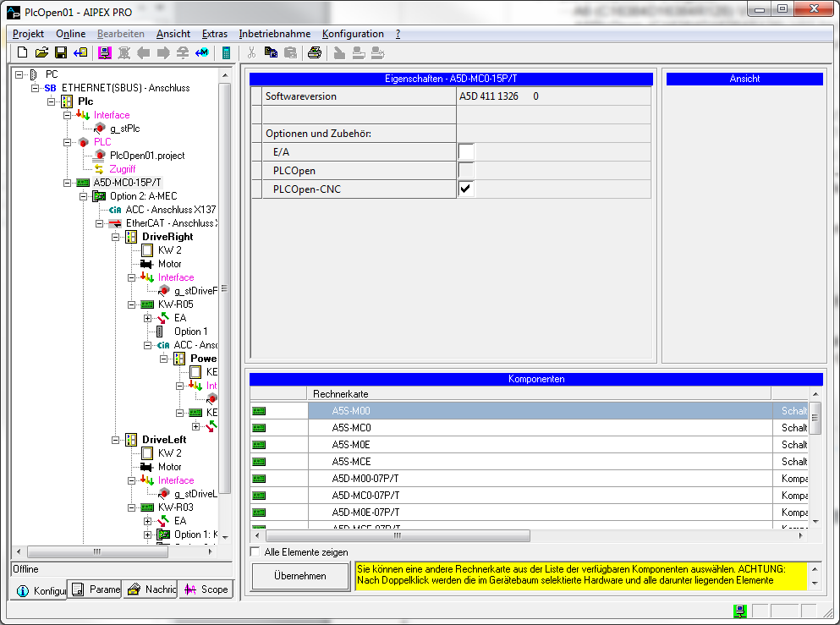Image resolution: width=840 pixels, height=625 pixels.
Task: Click the Rechnerkarte column header
Action: 539,393
